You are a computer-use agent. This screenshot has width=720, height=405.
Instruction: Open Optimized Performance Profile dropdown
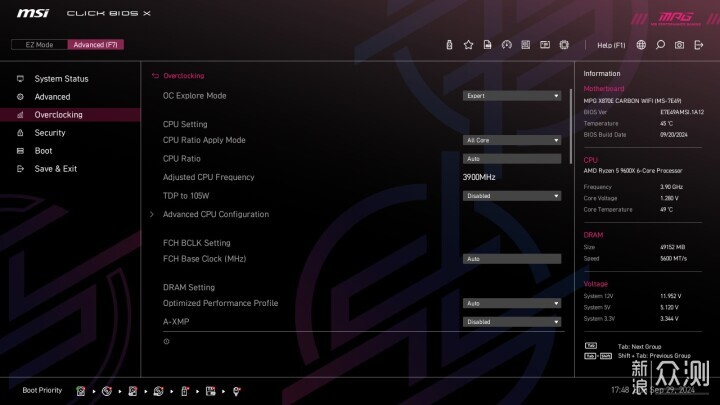(512, 303)
